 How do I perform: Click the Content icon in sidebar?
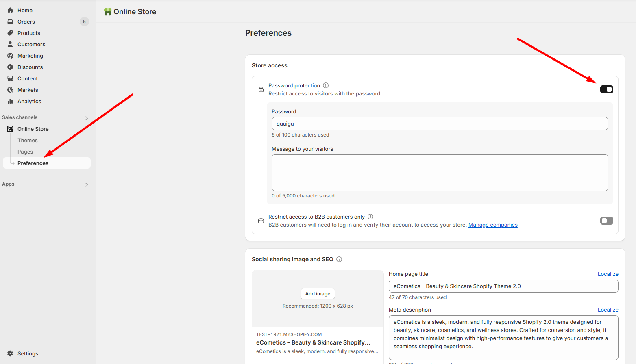10,78
